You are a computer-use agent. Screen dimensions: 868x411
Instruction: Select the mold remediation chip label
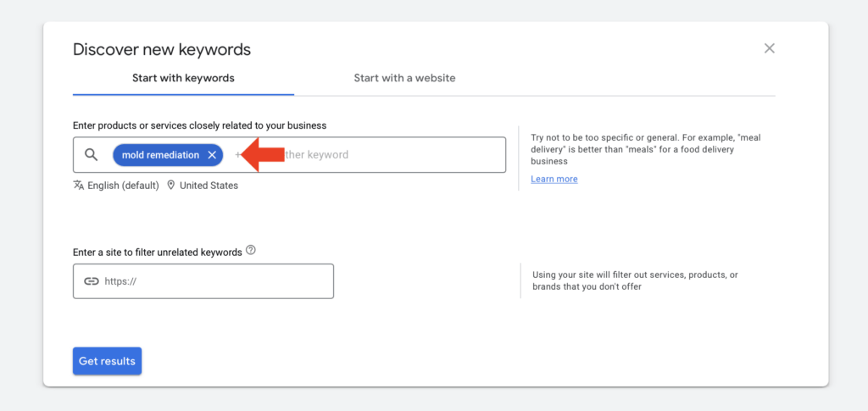tap(160, 155)
